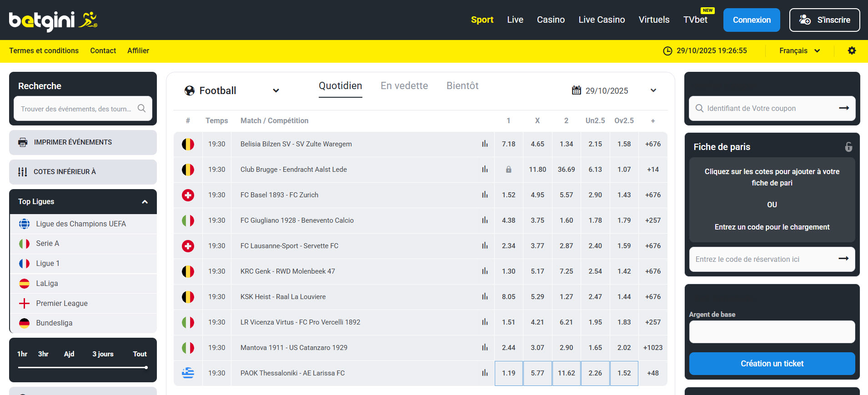Click the lock icon in Fiche de paris
Screen dimensions: 868x395
pyautogui.click(x=848, y=147)
